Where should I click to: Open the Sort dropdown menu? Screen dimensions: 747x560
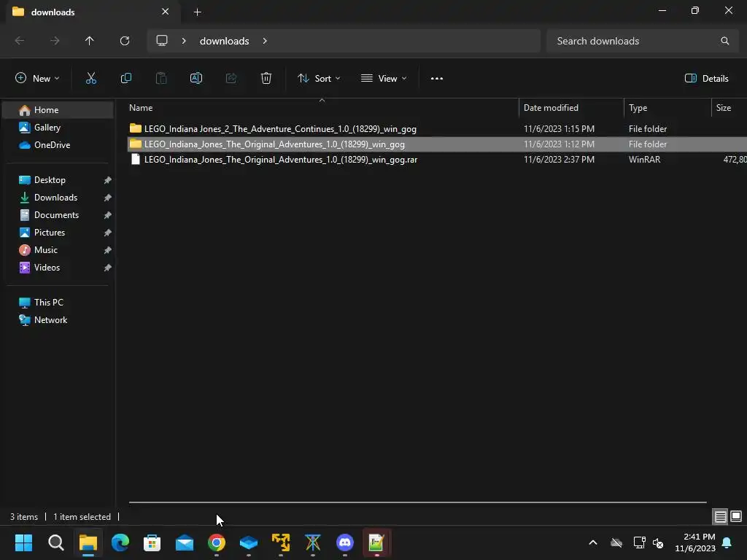point(319,79)
